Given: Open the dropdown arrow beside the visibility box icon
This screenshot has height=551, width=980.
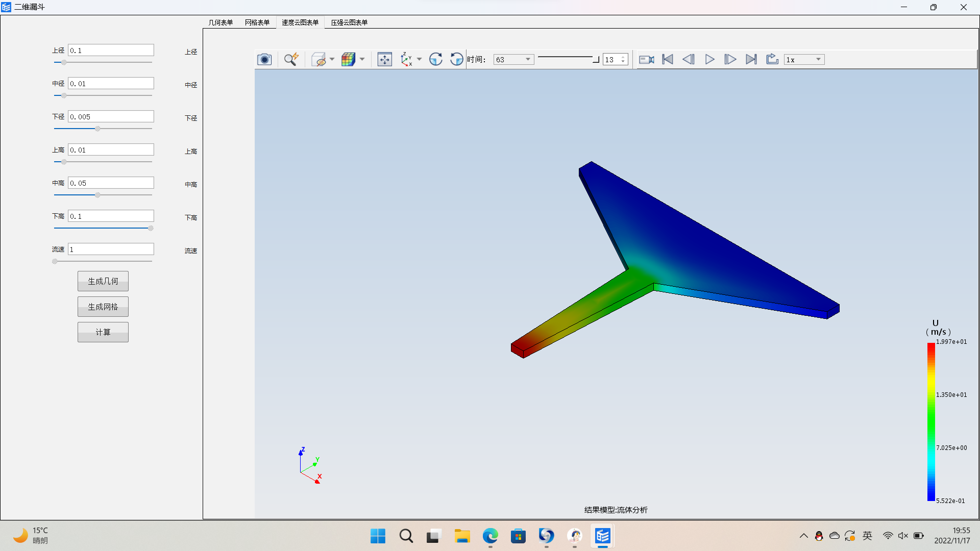Looking at the screenshot, I should click(x=332, y=59).
